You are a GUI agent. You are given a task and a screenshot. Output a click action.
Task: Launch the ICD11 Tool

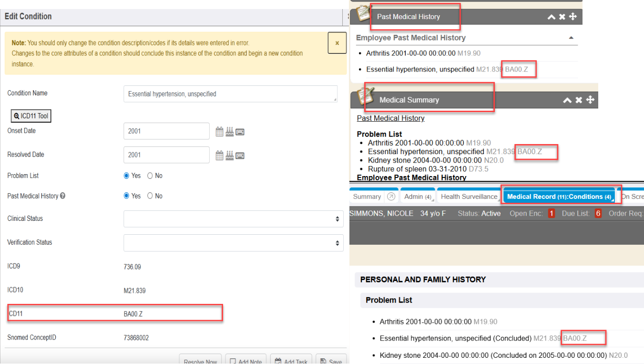click(x=31, y=116)
